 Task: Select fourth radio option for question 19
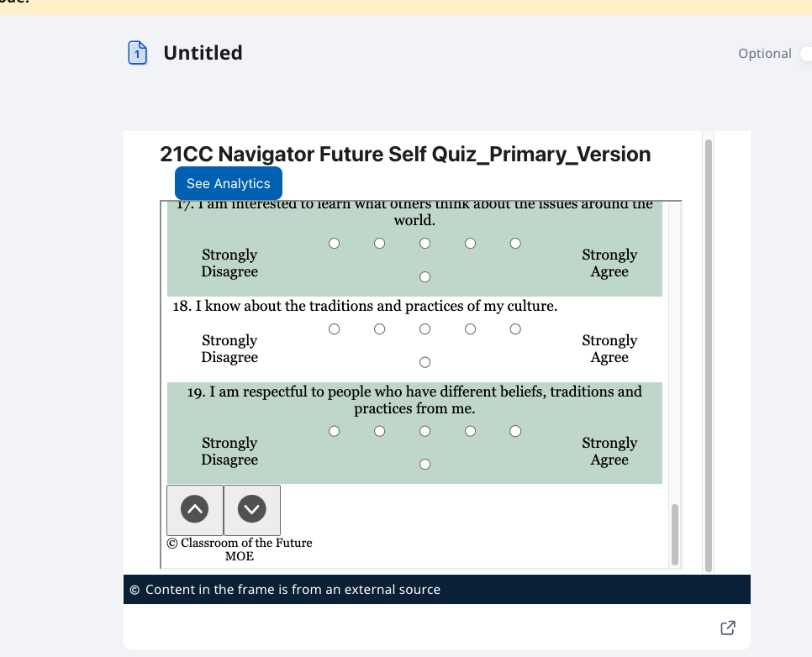(x=470, y=431)
